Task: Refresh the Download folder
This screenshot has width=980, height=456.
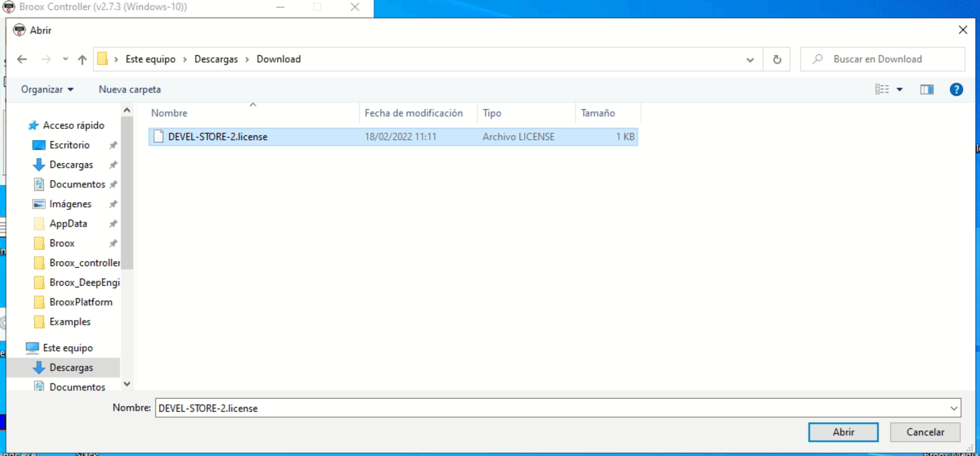Action: coord(777,59)
